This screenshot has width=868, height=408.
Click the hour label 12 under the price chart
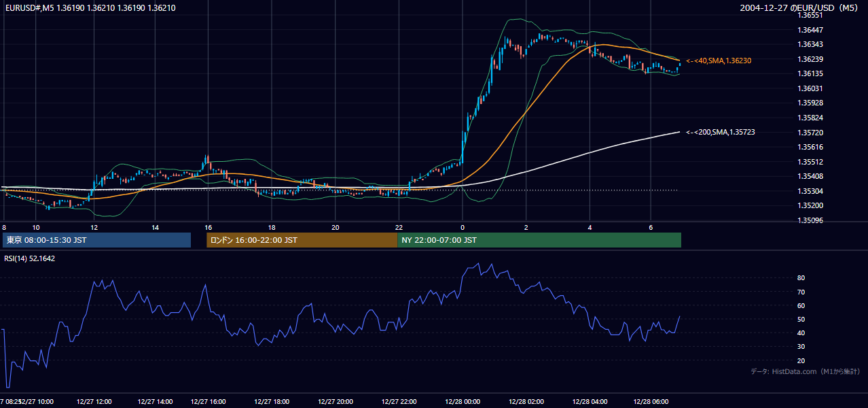94,228
